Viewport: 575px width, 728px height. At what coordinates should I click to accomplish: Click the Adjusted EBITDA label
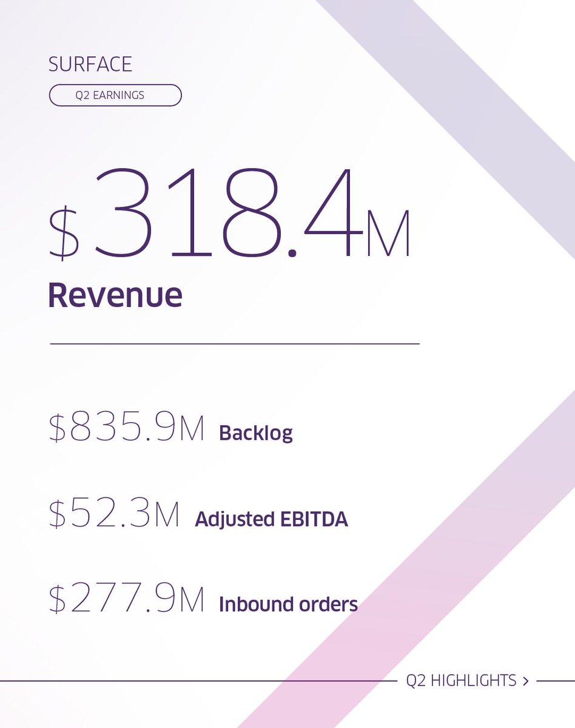[x=271, y=519]
